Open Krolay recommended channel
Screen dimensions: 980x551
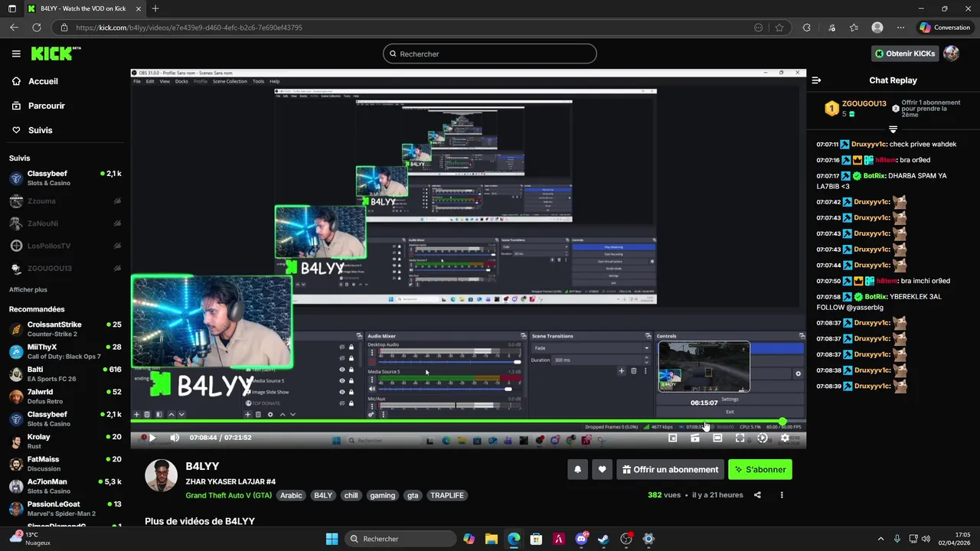pos(65,442)
